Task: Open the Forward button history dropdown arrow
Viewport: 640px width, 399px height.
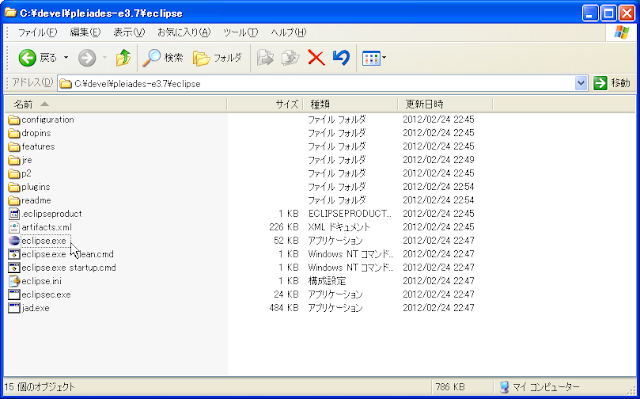Action: [104, 58]
